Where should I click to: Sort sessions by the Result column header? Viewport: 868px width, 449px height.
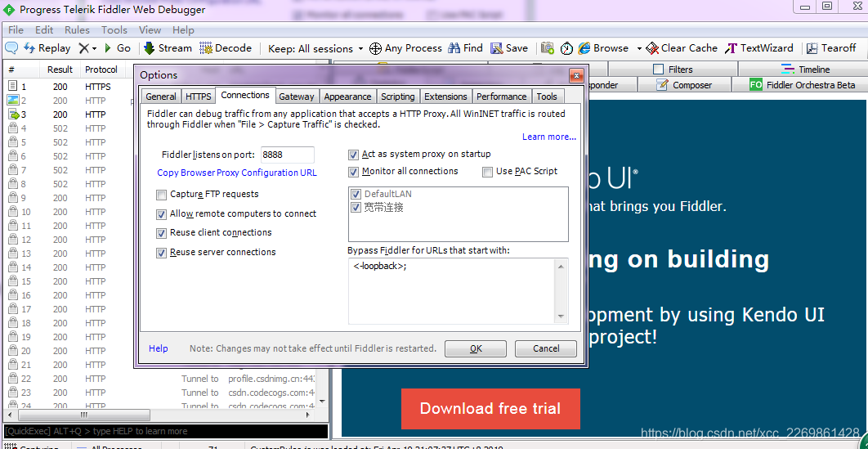coord(60,70)
